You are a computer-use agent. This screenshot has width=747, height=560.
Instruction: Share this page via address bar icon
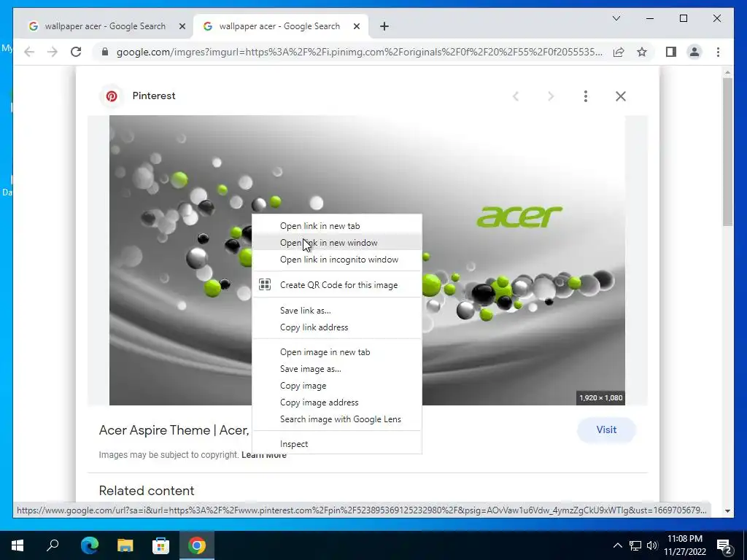(x=619, y=52)
